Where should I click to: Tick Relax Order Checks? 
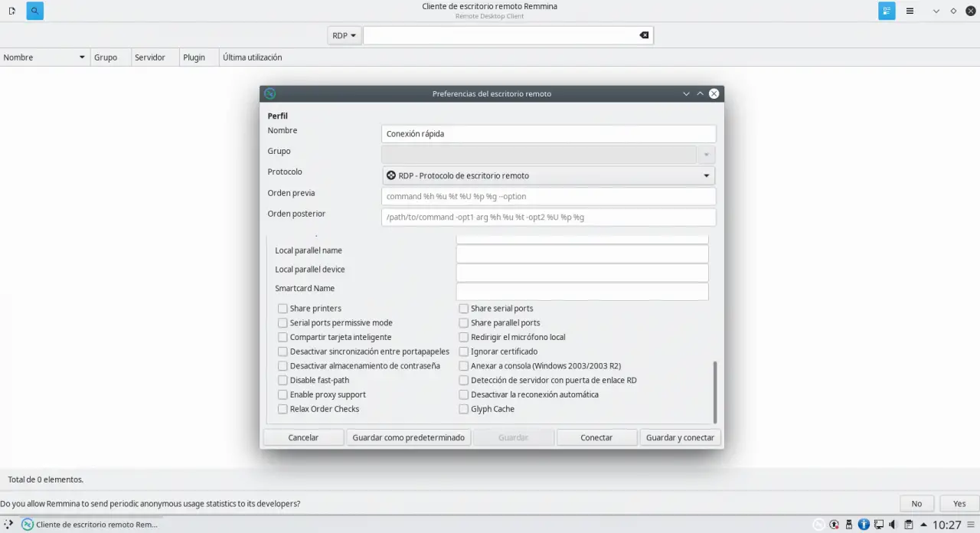click(283, 409)
